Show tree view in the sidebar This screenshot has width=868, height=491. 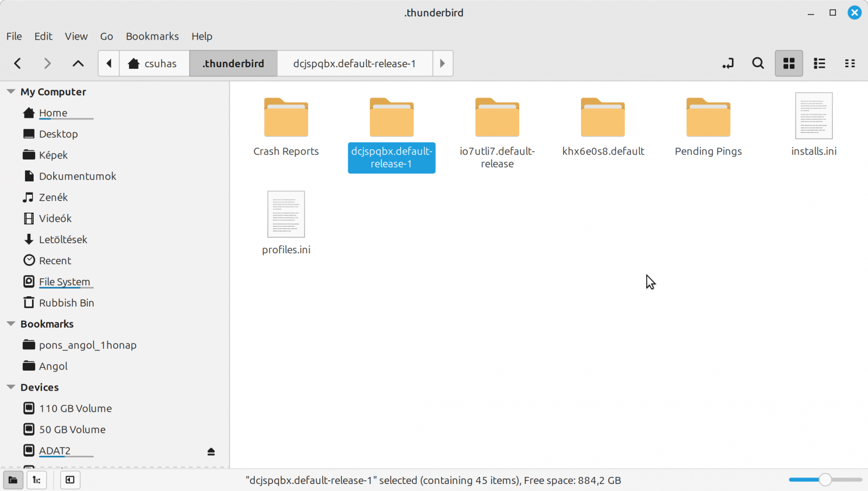(x=37, y=480)
